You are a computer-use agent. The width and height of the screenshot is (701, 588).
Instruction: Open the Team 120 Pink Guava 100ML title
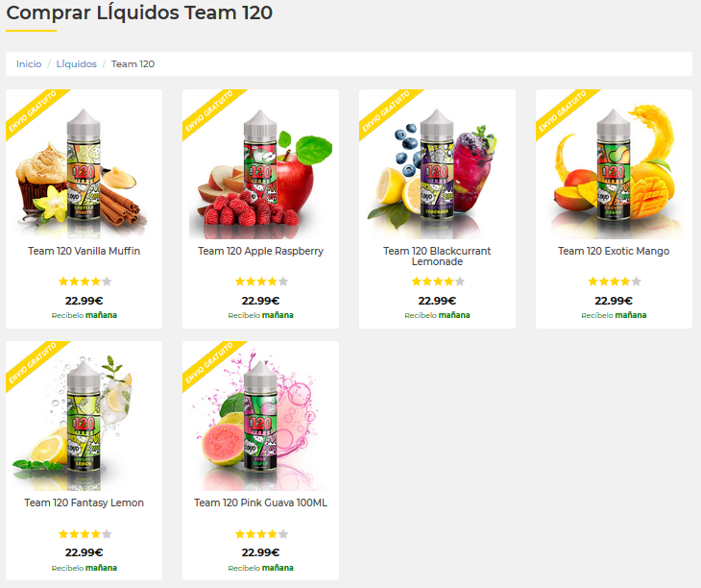(260, 502)
